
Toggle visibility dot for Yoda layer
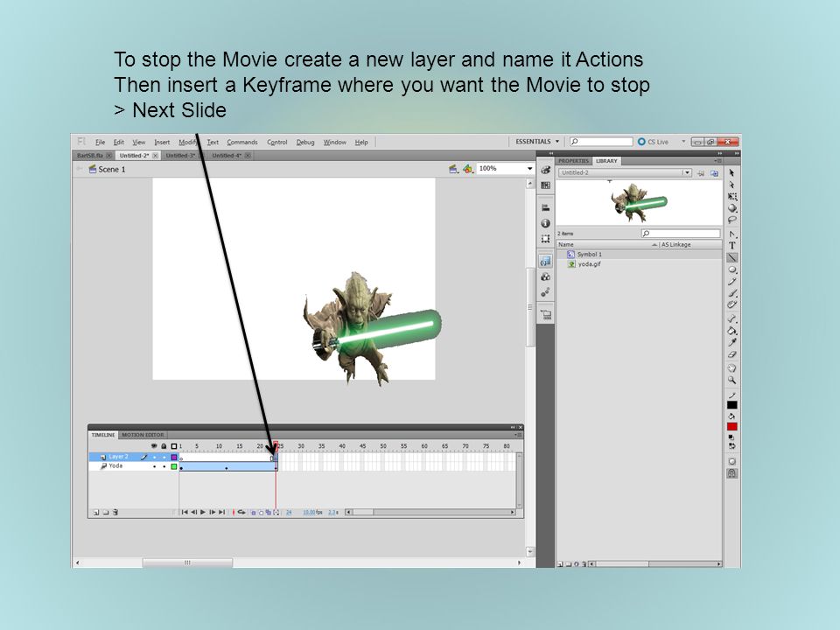(154, 466)
